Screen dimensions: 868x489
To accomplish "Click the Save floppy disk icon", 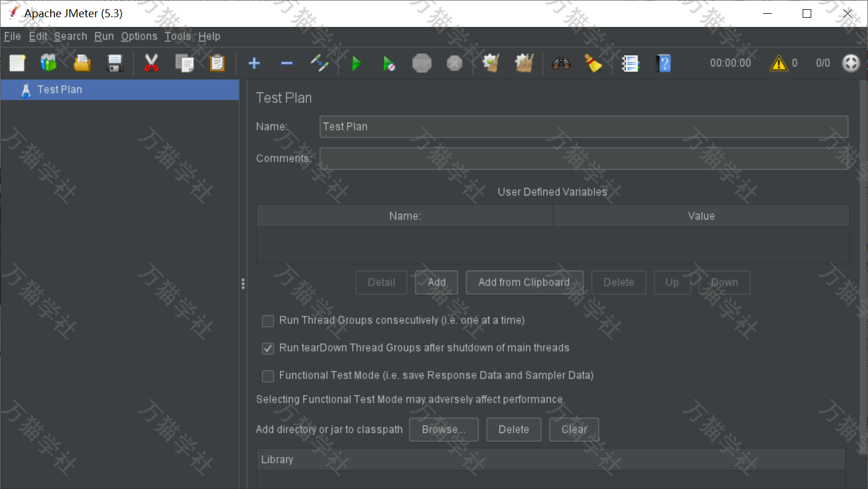I will click(x=115, y=63).
